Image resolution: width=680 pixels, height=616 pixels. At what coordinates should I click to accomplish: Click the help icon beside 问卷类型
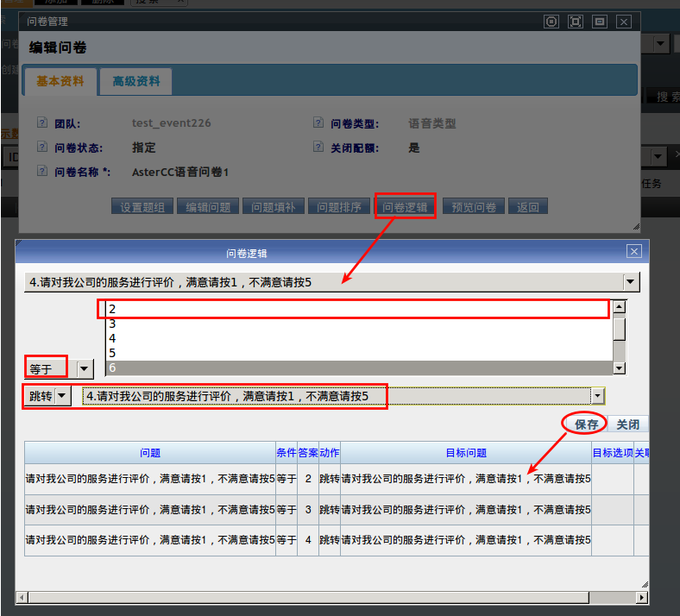coord(320,124)
